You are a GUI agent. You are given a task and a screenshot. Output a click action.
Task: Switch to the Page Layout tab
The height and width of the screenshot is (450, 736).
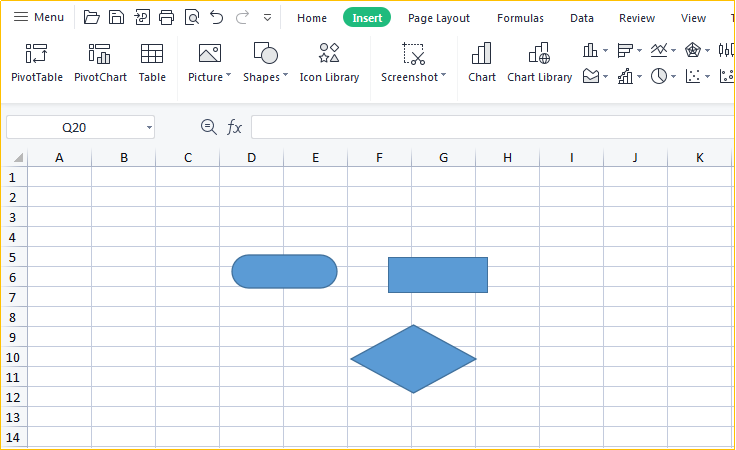pyautogui.click(x=438, y=18)
